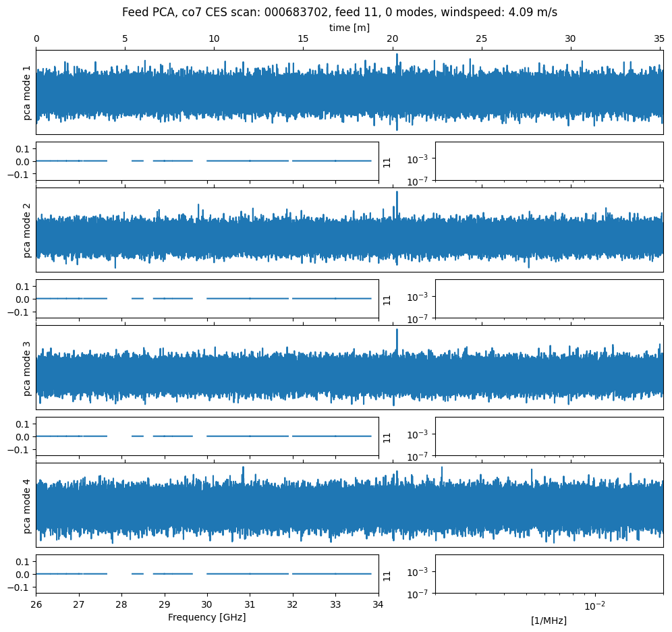This screenshot has height=632, width=672.
Task: Click the 'time [m]' axis label at top
Action: coord(349,28)
